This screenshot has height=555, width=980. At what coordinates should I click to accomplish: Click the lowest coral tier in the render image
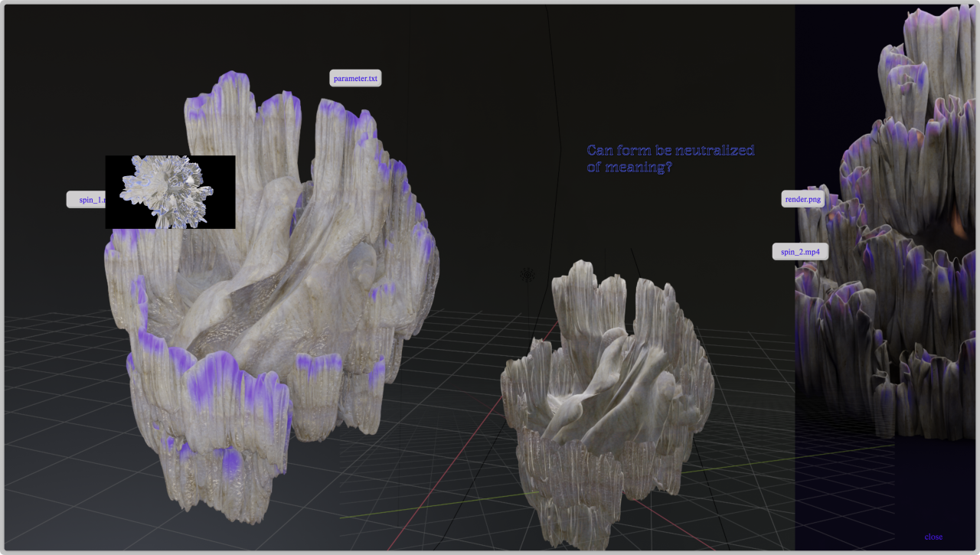point(926,390)
